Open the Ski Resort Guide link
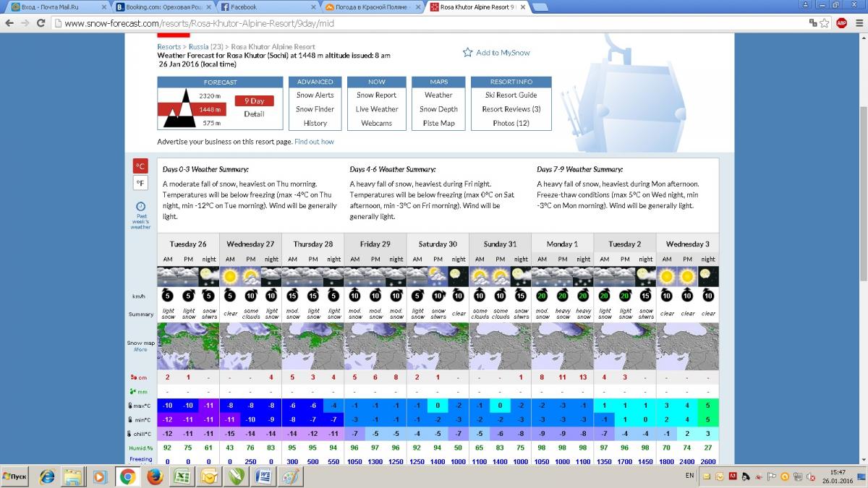 click(511, 95)
